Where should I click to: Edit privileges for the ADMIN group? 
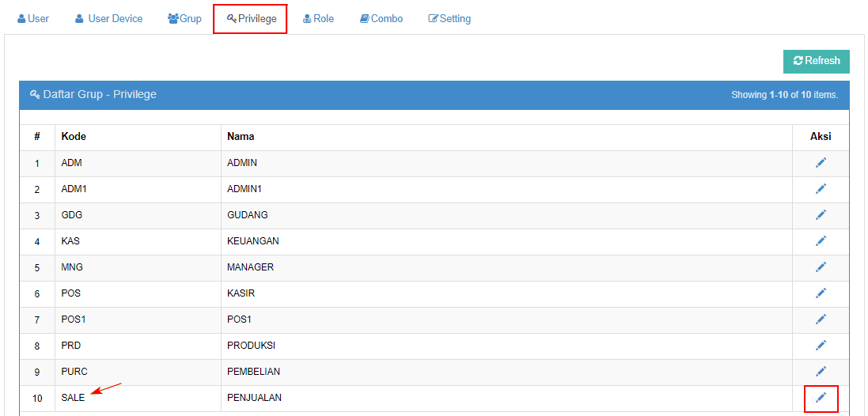[x=821, y=163]
